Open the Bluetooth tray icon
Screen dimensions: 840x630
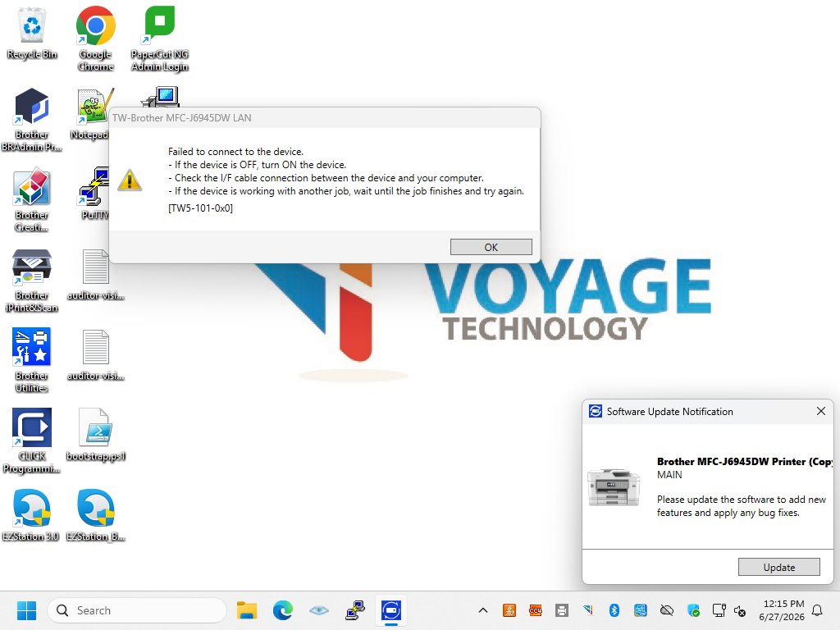coord(614,610)
